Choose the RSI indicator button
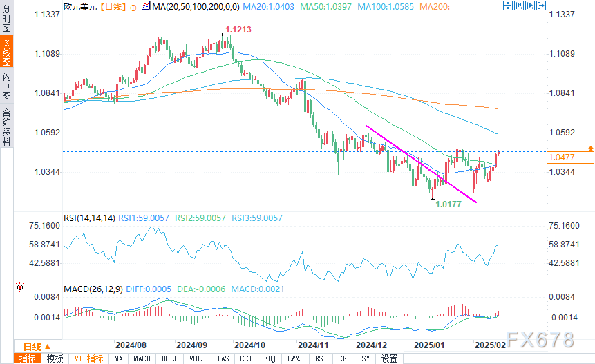Screen dimensions: 595x364 (321, 358)
